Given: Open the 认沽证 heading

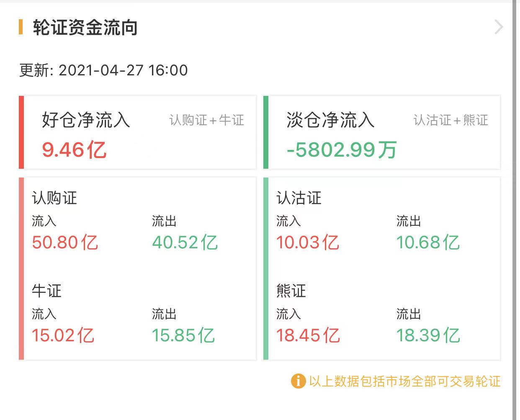Looking at the screenshot, I should click(299, 198).
